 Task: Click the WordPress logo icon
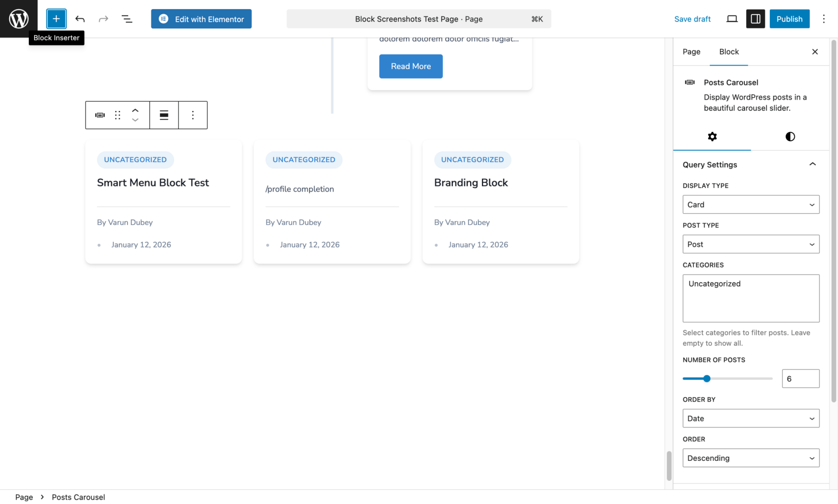18,19
